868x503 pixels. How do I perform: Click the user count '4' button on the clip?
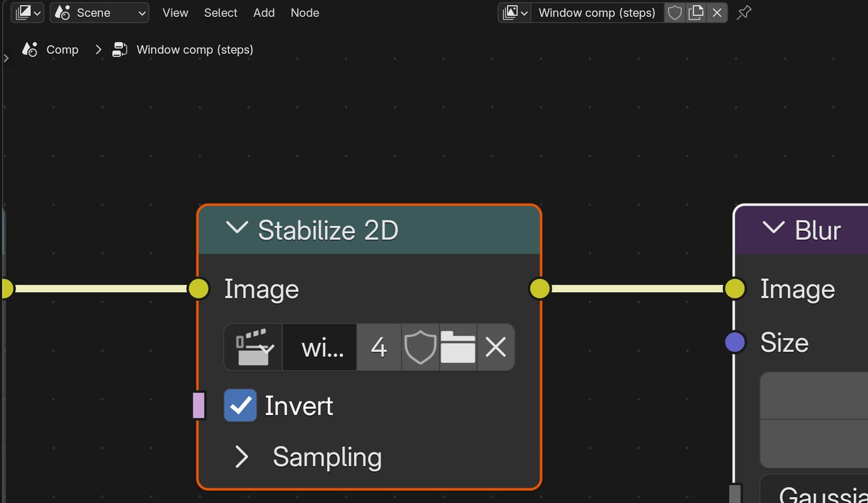point(379,347)
